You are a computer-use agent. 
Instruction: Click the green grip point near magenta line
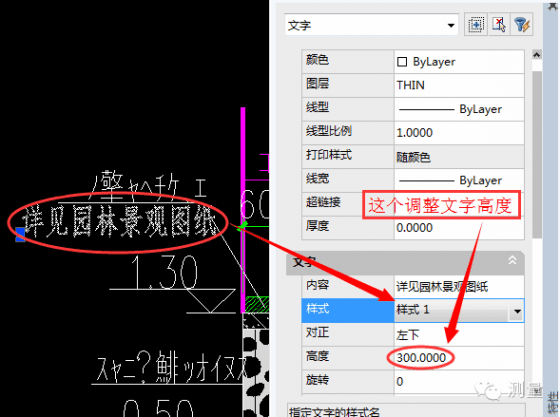coord(243,226)
